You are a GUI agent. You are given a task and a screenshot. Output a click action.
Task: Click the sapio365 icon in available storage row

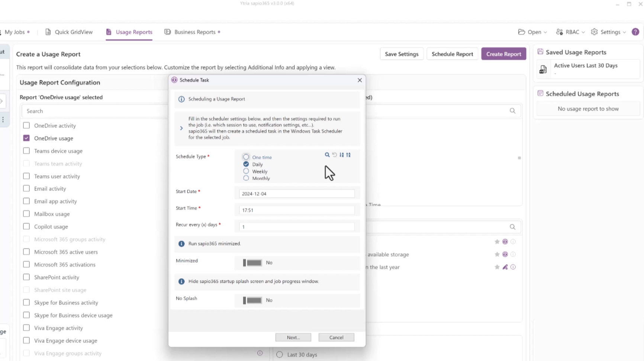(505, 255)
